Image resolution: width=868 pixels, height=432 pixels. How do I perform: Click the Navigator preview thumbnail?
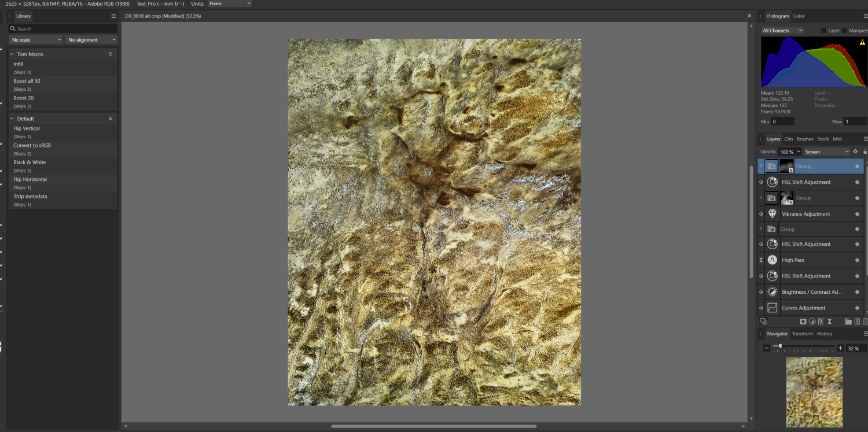[x=814, y=392]
